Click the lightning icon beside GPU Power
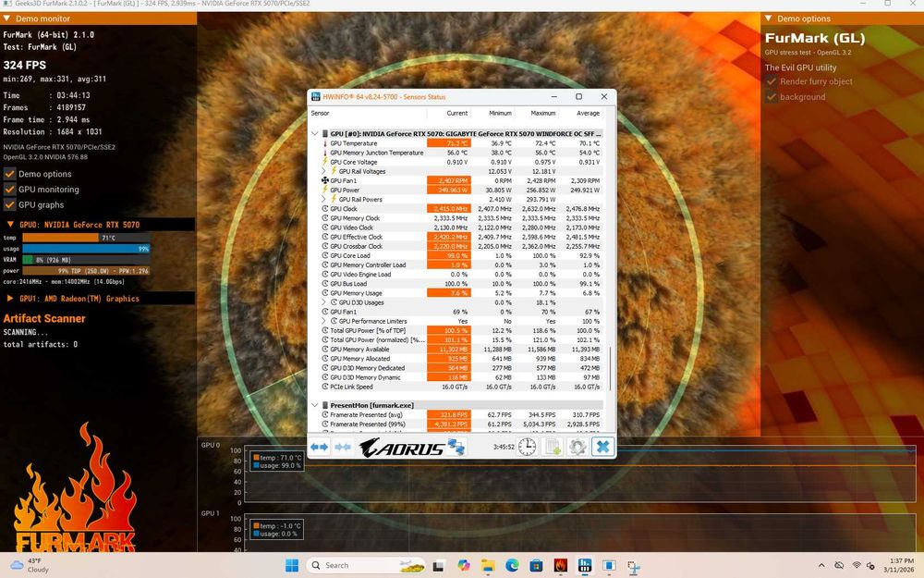Image resolution: width=924 pixels, height=578 pixels. coord(324,190)
